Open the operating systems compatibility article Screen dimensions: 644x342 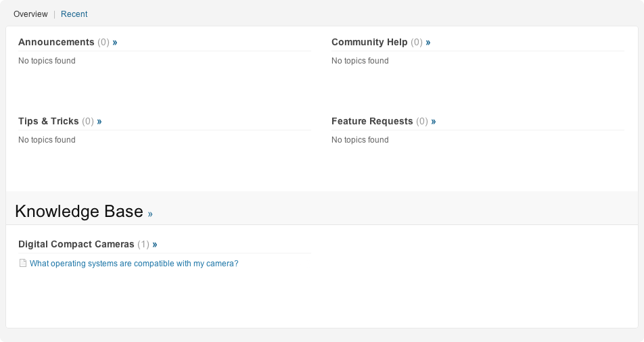(x=134, y=264)
